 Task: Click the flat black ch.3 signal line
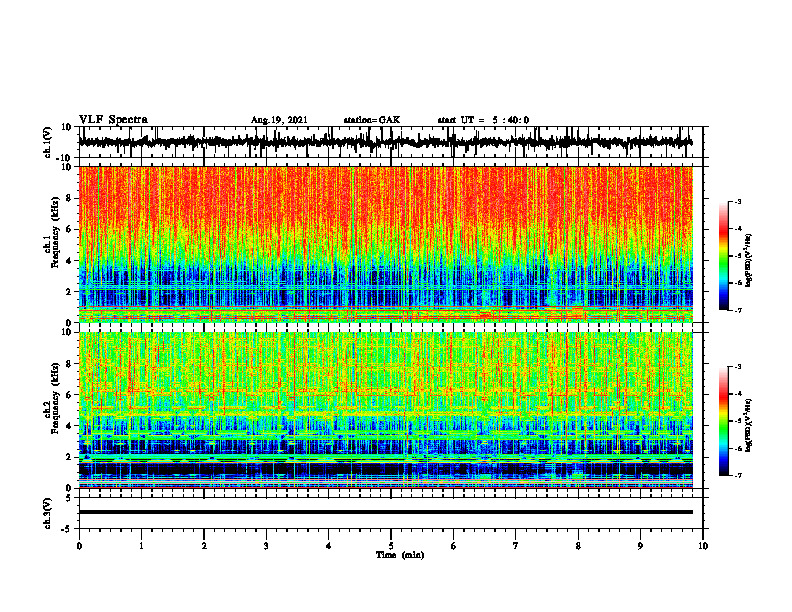385,512
